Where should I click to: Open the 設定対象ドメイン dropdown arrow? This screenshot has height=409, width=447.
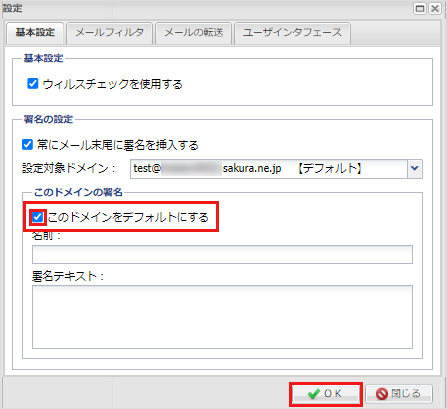(415, 169)
